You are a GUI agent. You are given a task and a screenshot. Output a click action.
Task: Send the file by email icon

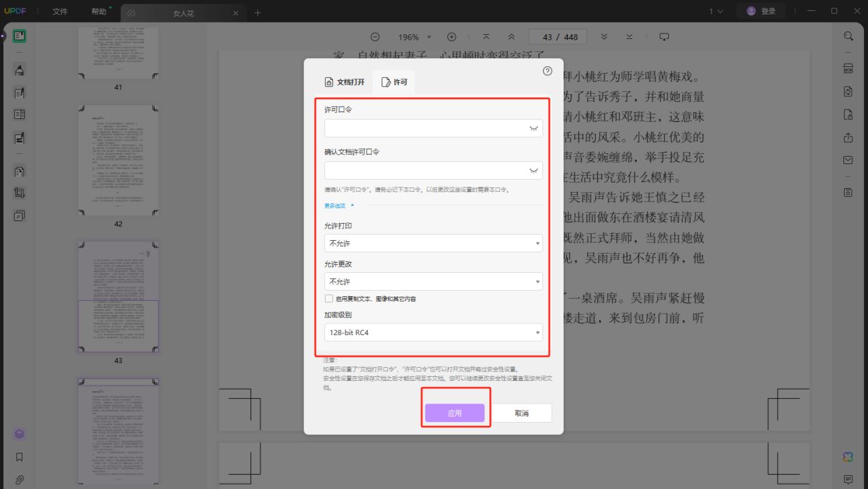(848, 160)
